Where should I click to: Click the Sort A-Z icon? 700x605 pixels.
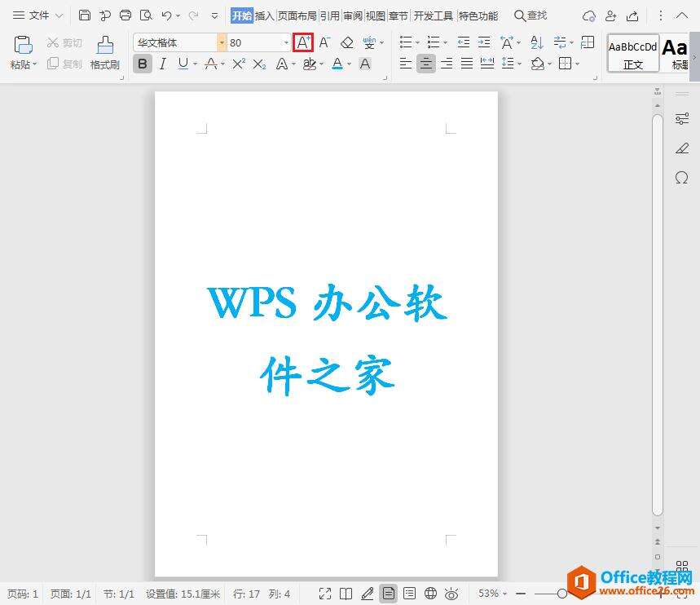[x=536, y=42]
